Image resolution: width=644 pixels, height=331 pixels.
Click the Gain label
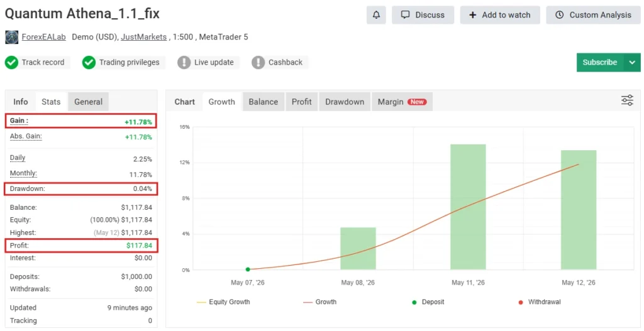(19, 121)
